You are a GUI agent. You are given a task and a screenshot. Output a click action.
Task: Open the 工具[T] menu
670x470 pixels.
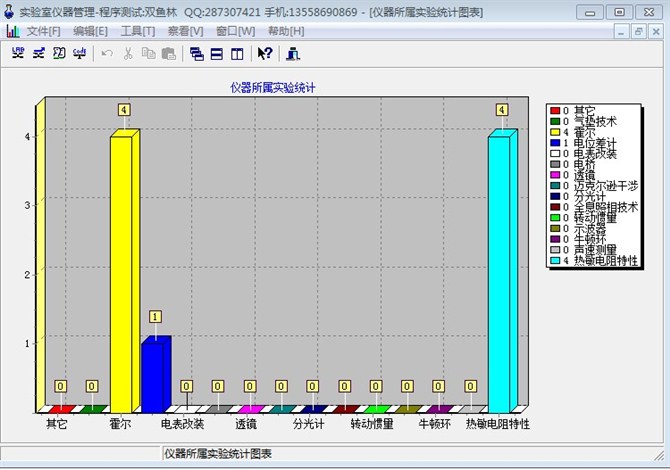[138, 31]
